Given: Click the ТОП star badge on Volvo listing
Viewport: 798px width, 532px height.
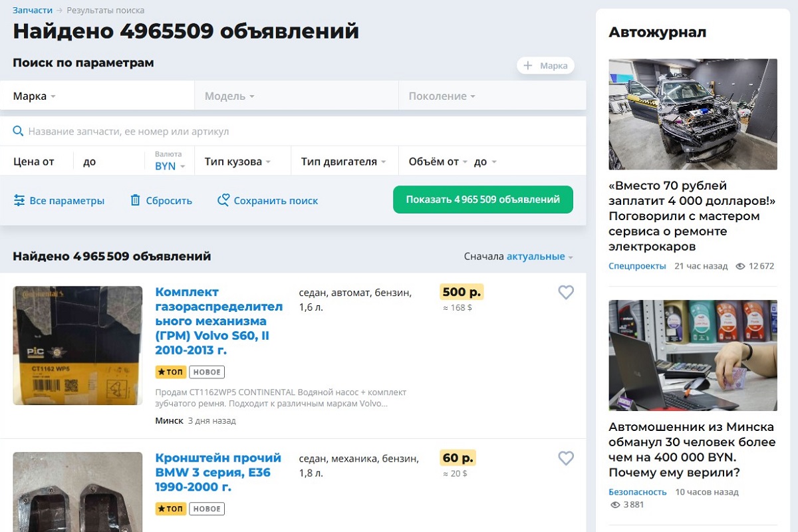Looking at the screenshot, I should tap(171, 372).
